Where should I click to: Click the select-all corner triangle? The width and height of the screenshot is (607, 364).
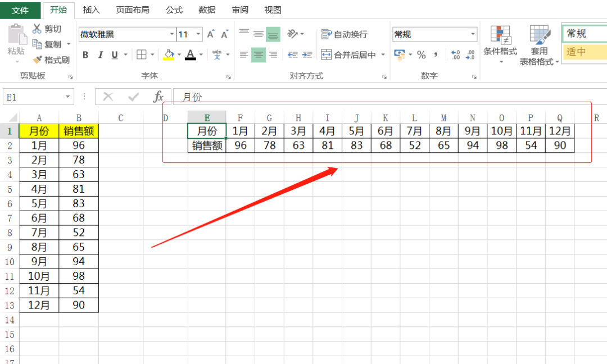[x=13, y=117]
